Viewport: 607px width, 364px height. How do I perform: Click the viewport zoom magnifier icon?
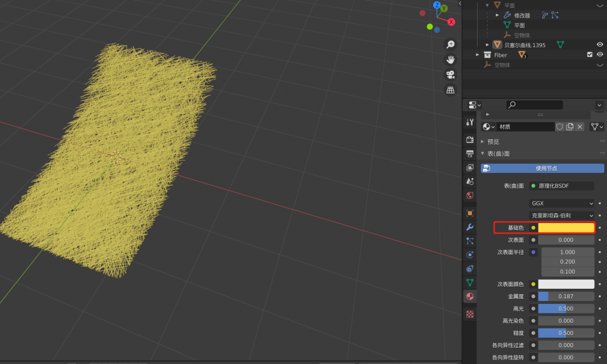coord(450,44)
